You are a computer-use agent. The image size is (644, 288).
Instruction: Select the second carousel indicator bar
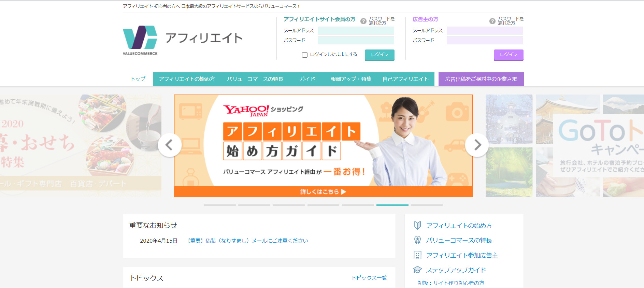(254, 205)
